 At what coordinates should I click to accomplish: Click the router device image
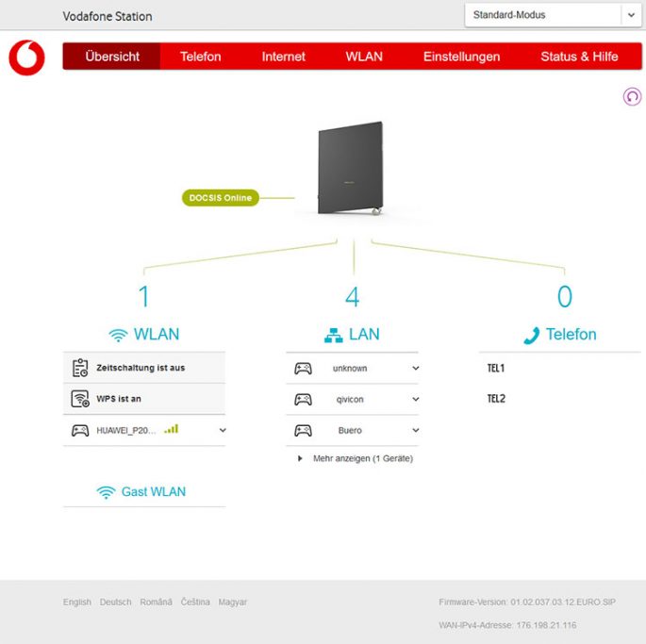tap(350, 168)
